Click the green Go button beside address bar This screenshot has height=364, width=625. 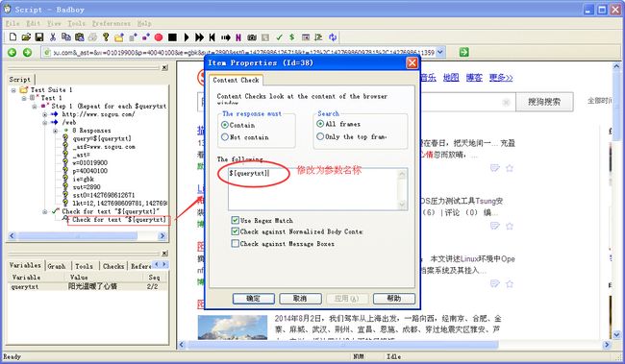pos(464,52)
